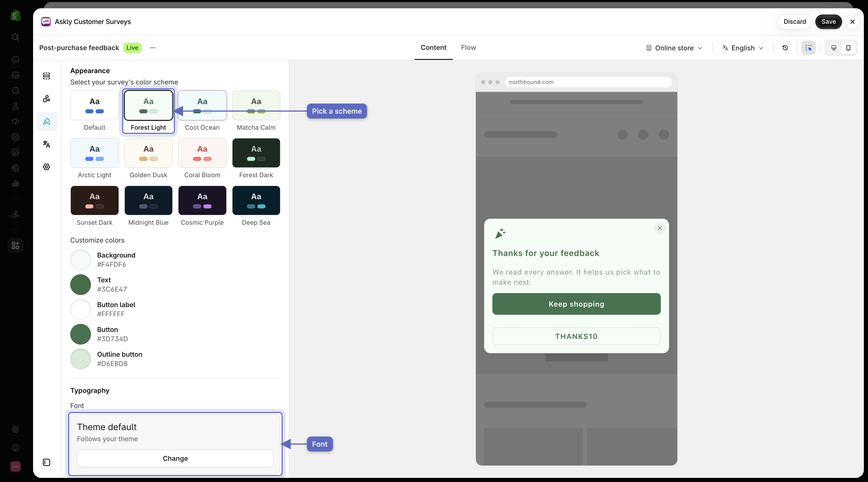Click the Save button

pyautogui.click(x=828, y=21)
